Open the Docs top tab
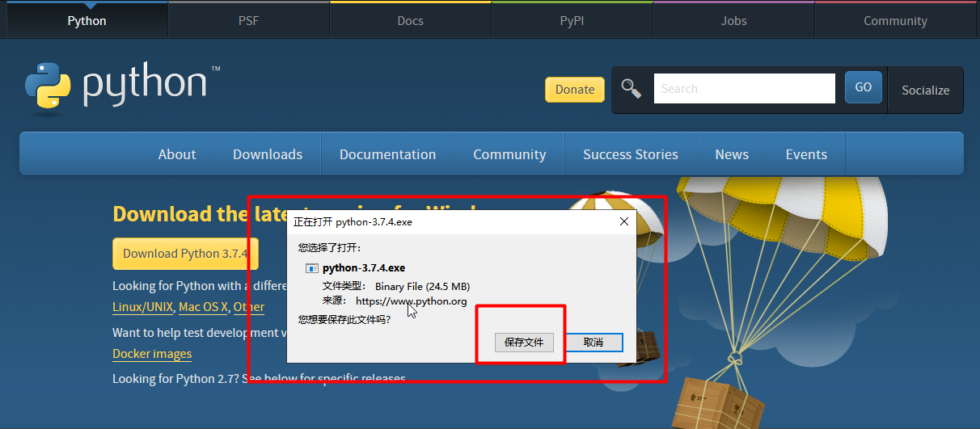The width and height of the screenshot is (980, 429). [x=411, y=20]
